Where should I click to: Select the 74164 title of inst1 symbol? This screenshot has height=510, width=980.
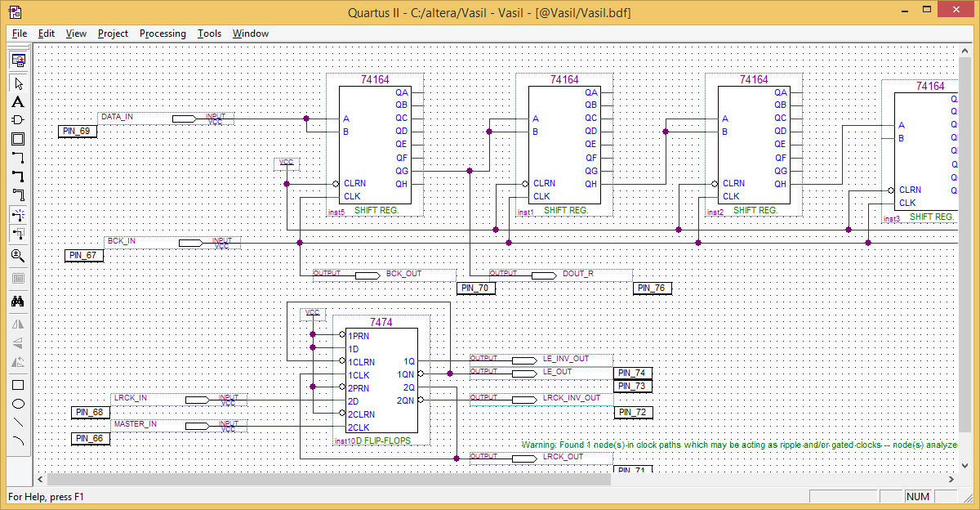click(x=564, y=80)
